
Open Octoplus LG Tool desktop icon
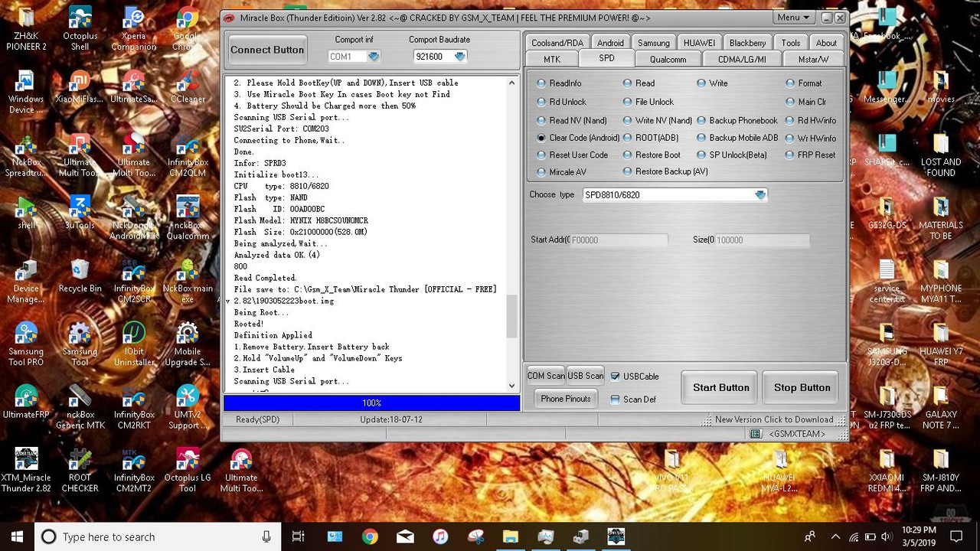coord(188,470)
